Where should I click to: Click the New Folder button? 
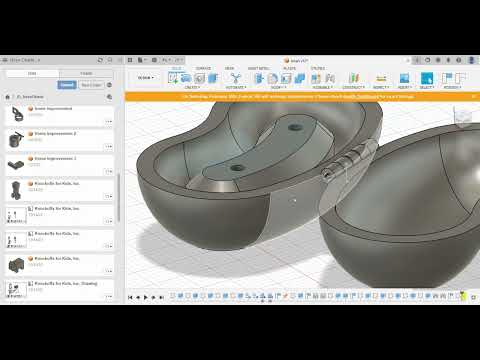pos(91,85)
